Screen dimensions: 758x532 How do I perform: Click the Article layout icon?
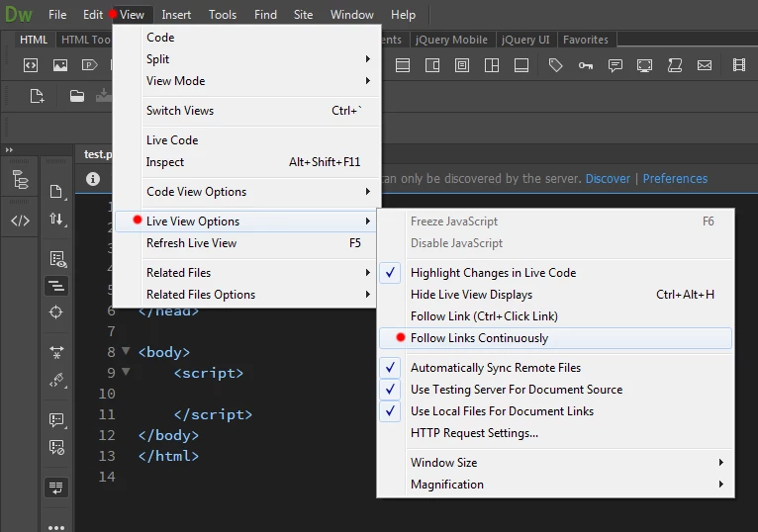tap(462, 65)
